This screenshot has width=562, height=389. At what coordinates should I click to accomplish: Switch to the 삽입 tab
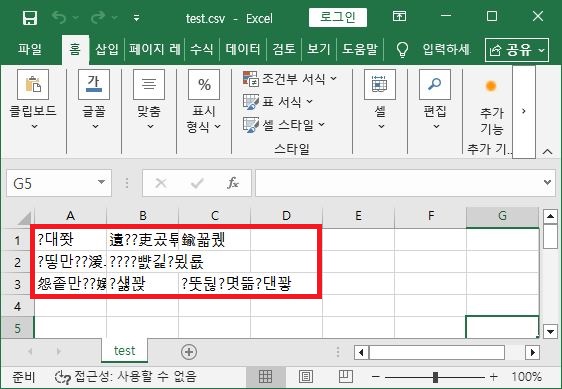106,49
